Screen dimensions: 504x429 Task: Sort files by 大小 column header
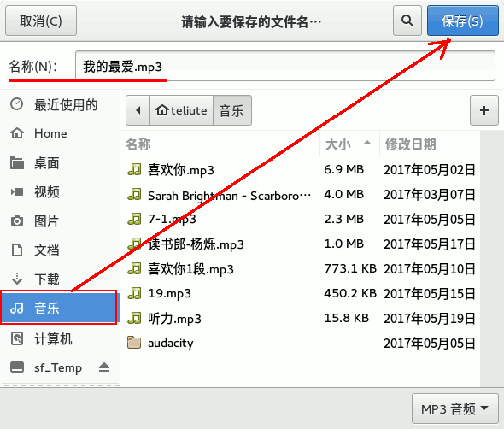(349, 144)
